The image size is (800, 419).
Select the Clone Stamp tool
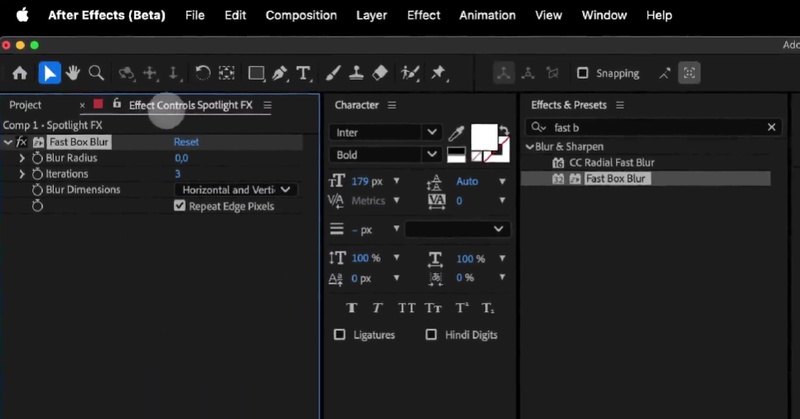pyautogui.click(x=356, y=73)
